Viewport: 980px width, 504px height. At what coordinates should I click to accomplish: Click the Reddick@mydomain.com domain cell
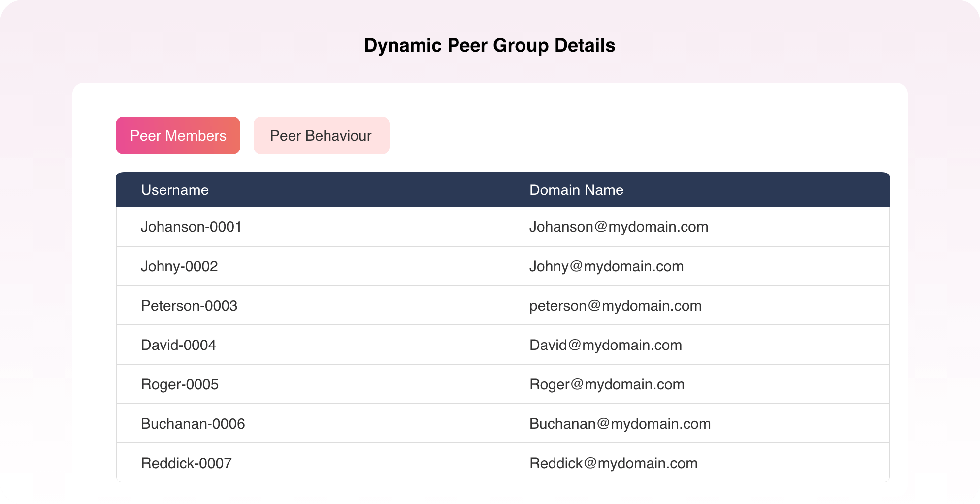pos(613,463)
